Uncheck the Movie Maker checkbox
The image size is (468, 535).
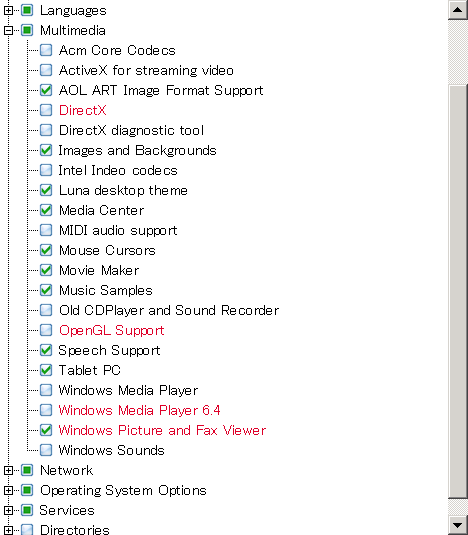(46, 270)
